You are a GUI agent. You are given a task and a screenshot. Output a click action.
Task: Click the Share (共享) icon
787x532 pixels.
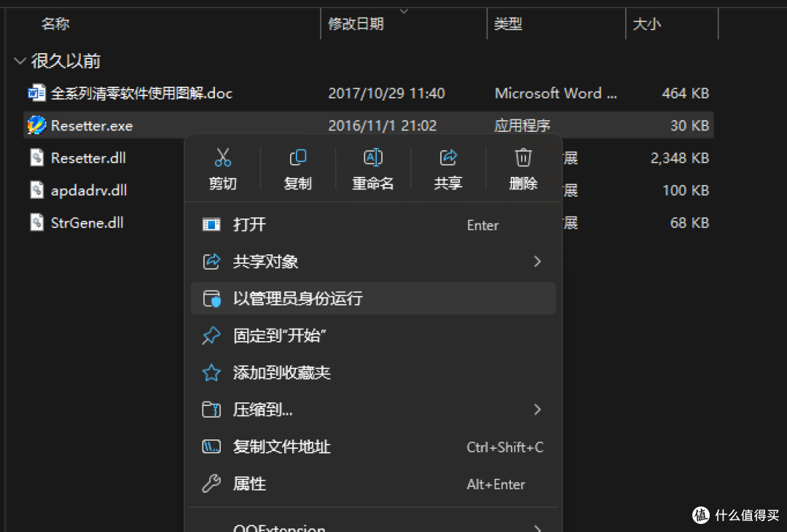447,157
